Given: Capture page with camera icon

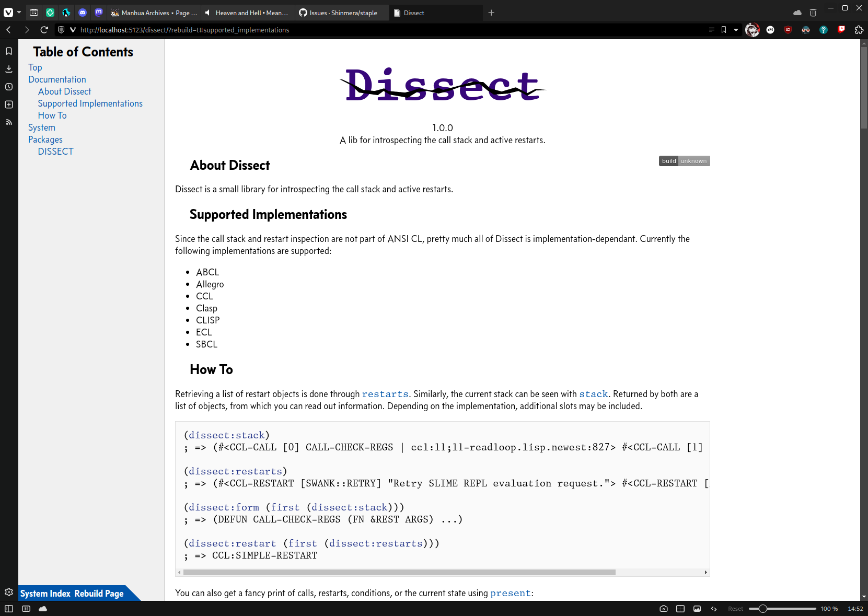Looking at the screenshot, I should click(664, 609).
